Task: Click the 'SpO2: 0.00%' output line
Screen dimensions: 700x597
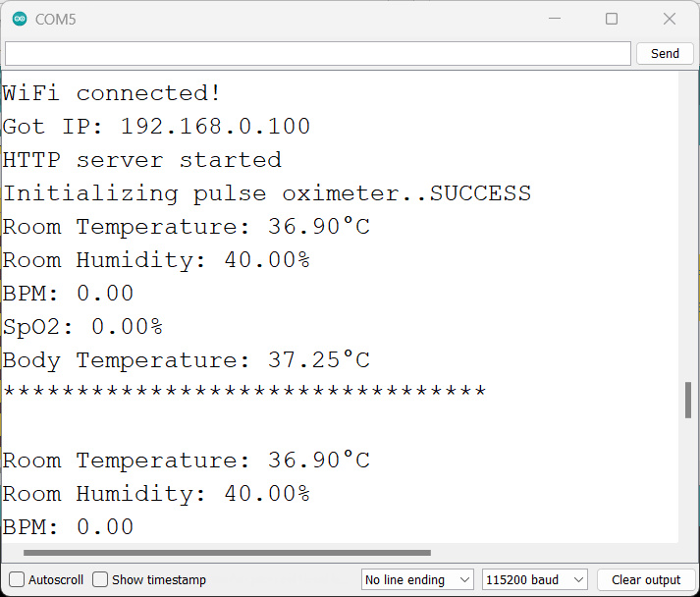Action: 82,326
